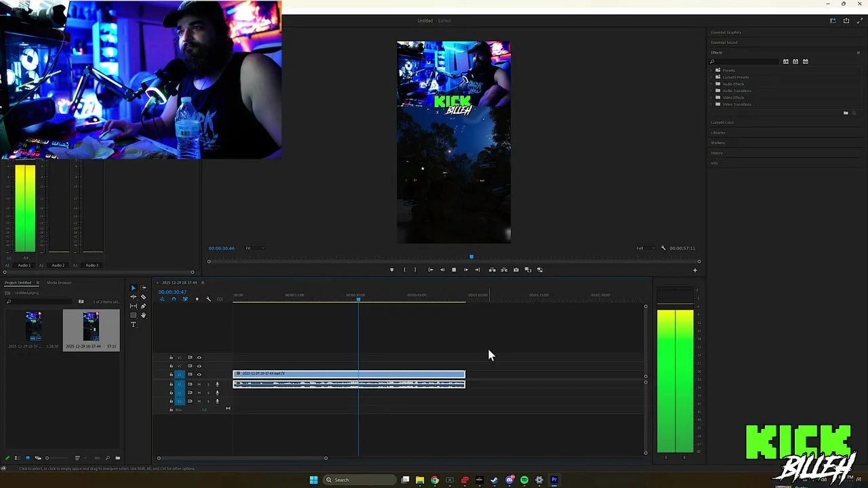This screenshot has height=488, width=868.
Task: Add a marker from timeline header
Action: (x=197, y=299)
